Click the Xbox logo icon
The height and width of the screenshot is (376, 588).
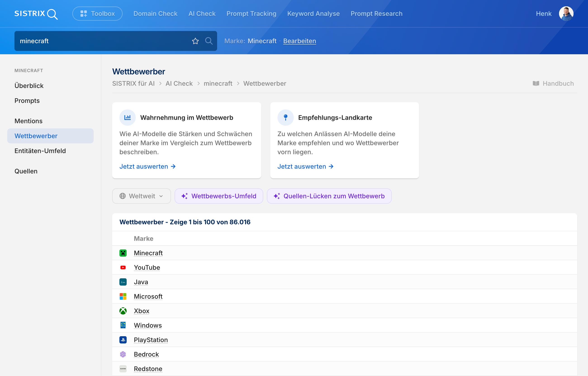pyautogui.click(x=123, y=311)
